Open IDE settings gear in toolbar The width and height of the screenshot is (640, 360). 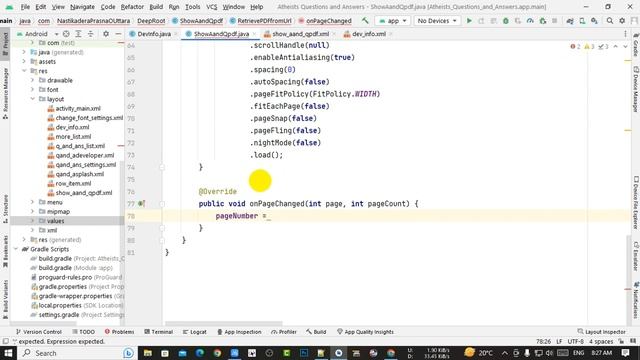(x=622, y=20)
